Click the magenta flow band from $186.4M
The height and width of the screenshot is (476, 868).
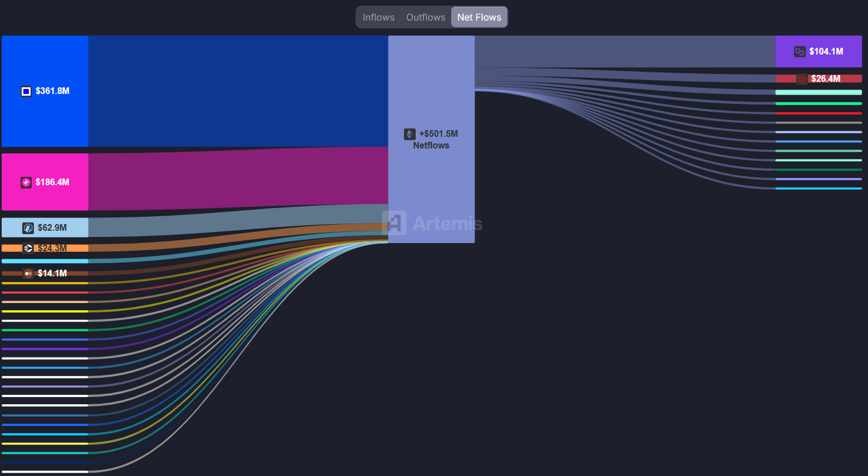pos(238,178)
